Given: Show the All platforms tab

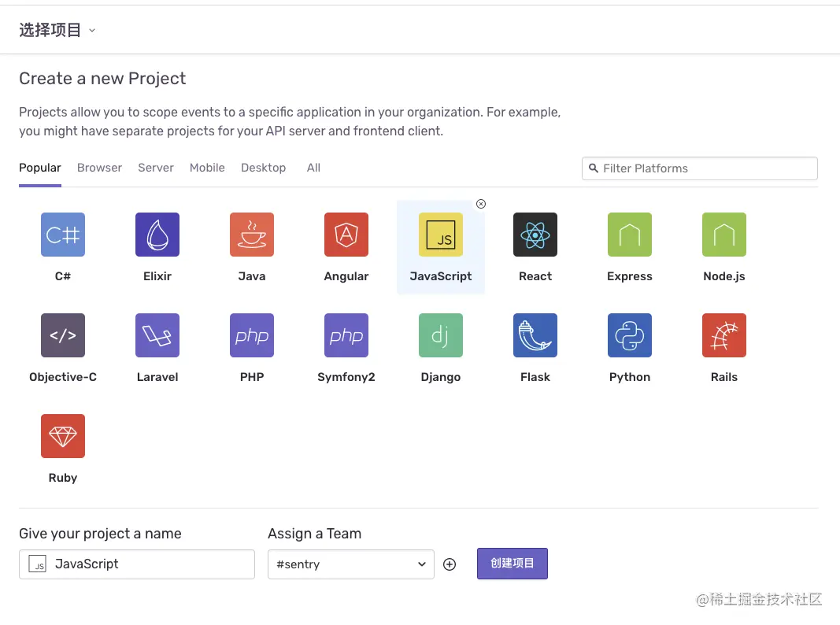Looking at the screenshot, I should (313, 168).
